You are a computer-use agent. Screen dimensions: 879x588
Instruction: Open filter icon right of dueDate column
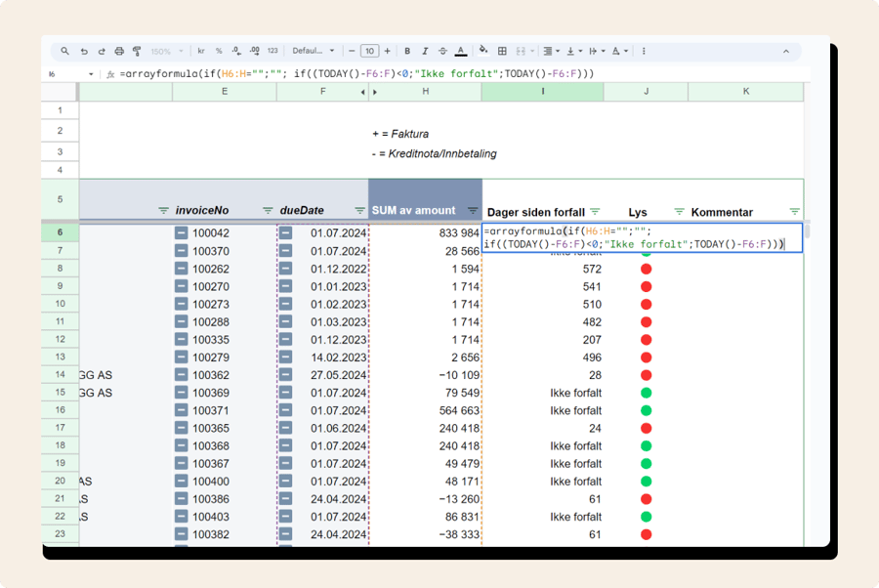359,211
